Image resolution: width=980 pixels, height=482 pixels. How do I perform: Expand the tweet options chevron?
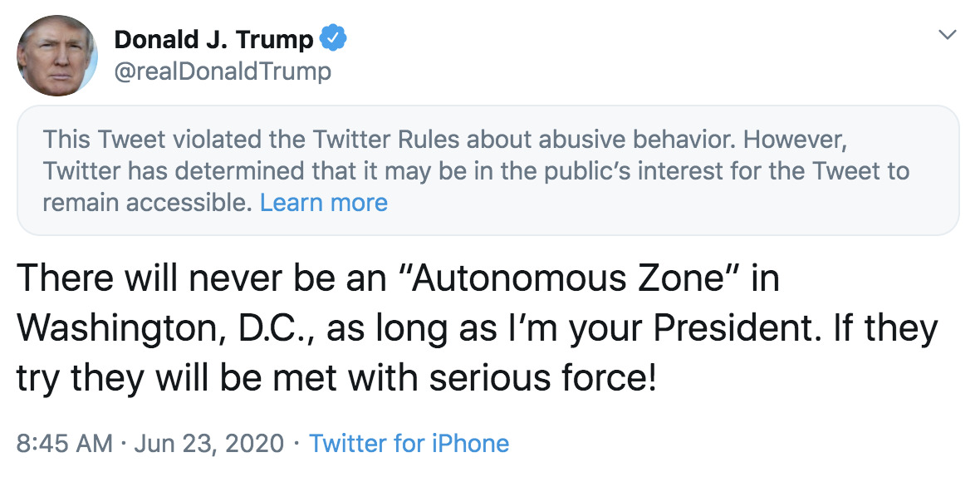pos(947,35)
